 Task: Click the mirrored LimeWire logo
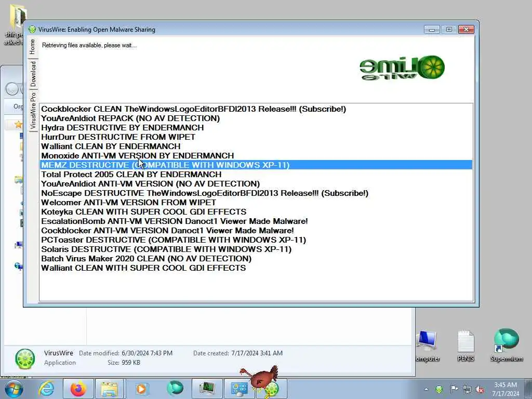(402, 68)
